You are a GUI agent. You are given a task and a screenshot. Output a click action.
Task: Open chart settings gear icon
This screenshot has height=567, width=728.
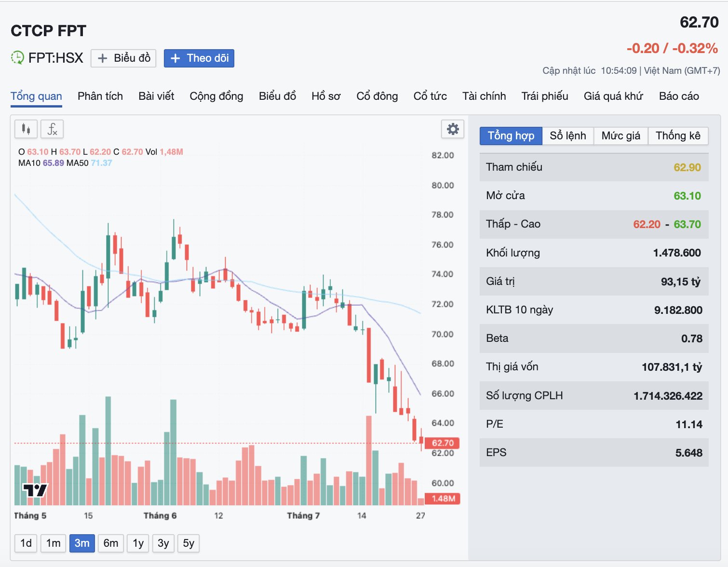(453, 129)
